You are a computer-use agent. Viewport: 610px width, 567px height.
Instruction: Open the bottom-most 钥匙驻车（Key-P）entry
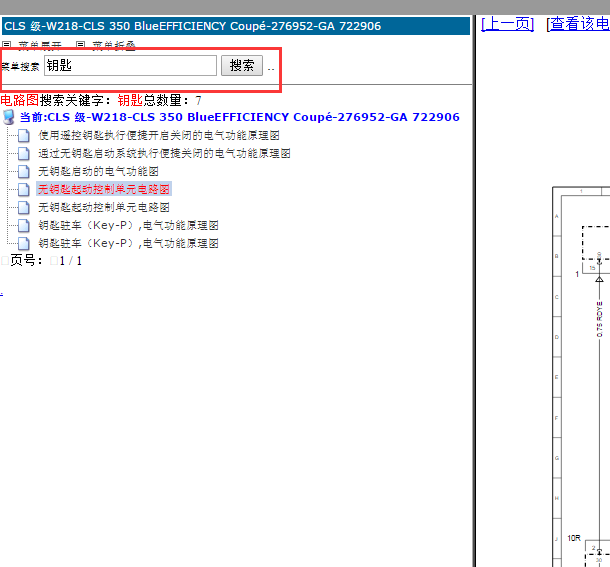point(128,243)
